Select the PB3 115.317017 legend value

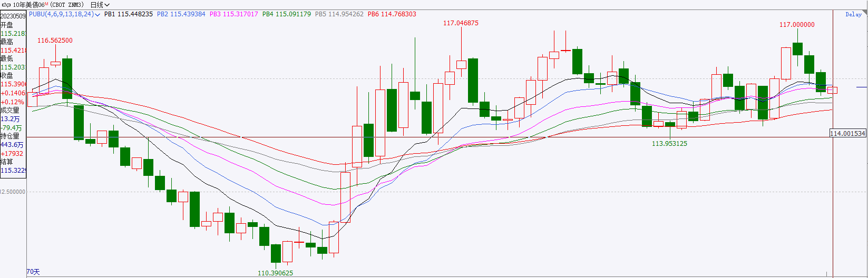234,14
